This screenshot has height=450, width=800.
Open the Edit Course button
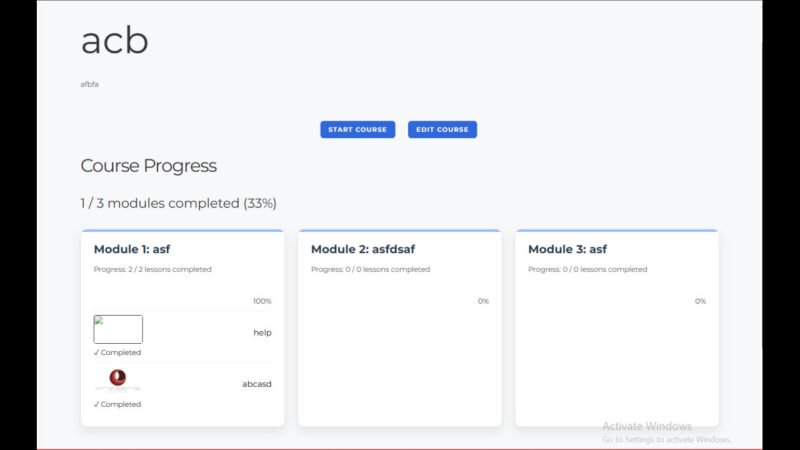pos(442,129)
